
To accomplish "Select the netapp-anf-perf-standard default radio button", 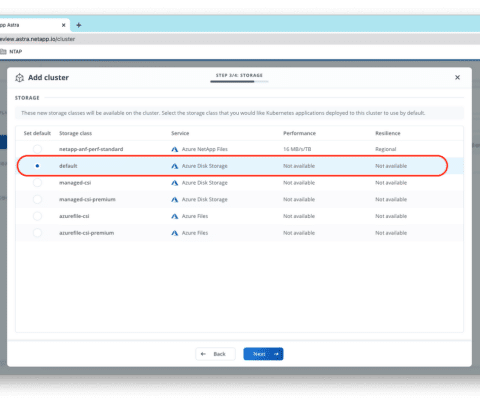I will pyautogui.click(x=37, y=149).
